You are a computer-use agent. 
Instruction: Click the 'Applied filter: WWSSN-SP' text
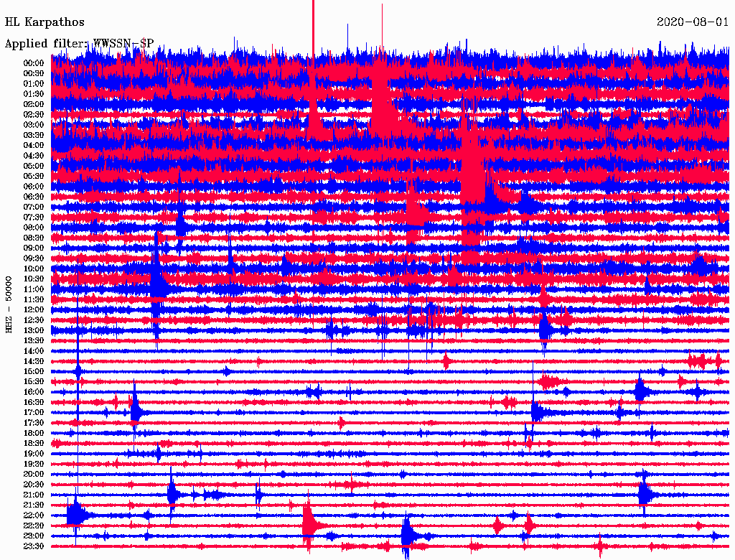(x=79, y=44)
